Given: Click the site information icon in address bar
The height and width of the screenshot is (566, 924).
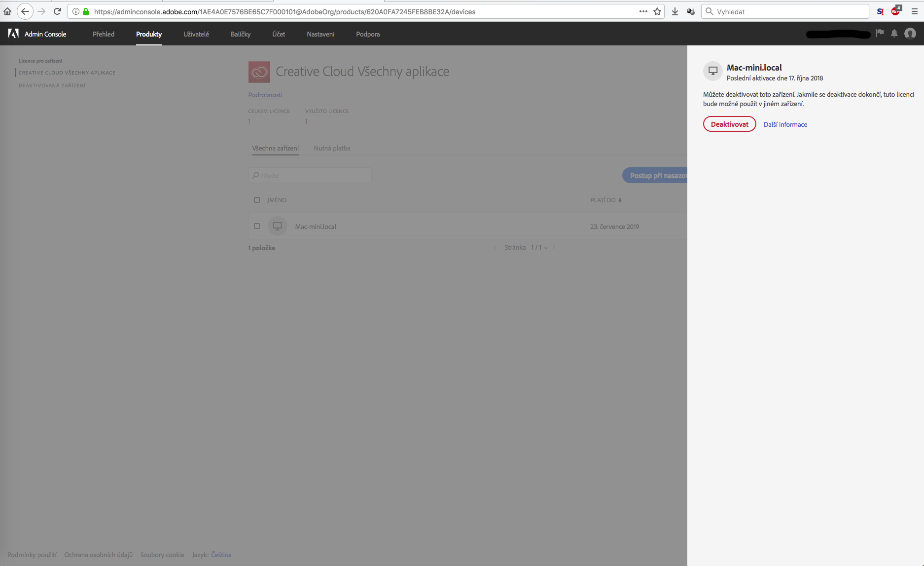Looking at the screenshot, I should pos(76,11).
